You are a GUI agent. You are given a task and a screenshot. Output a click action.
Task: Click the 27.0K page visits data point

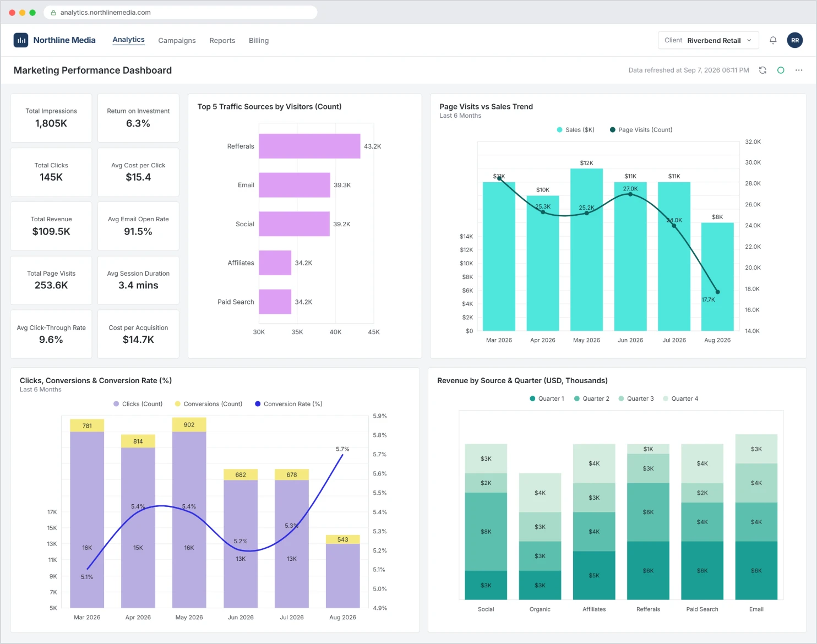click(x=630, y=194)
